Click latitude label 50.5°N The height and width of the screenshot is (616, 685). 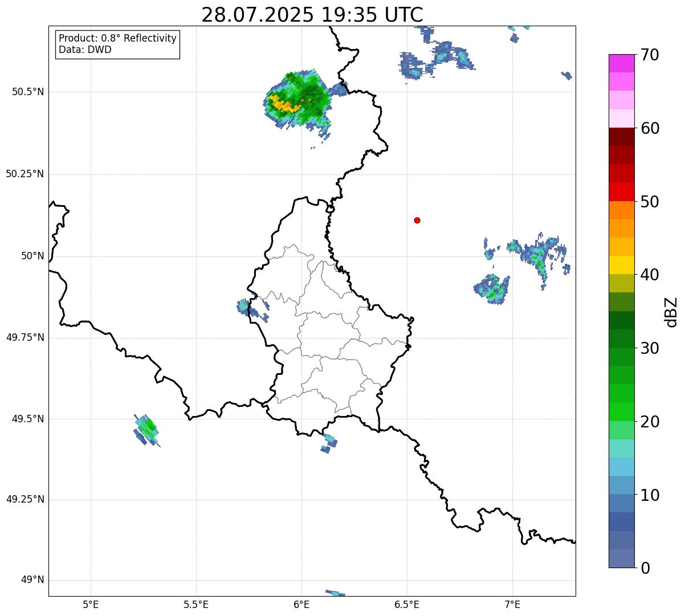[x=28, y=92]
